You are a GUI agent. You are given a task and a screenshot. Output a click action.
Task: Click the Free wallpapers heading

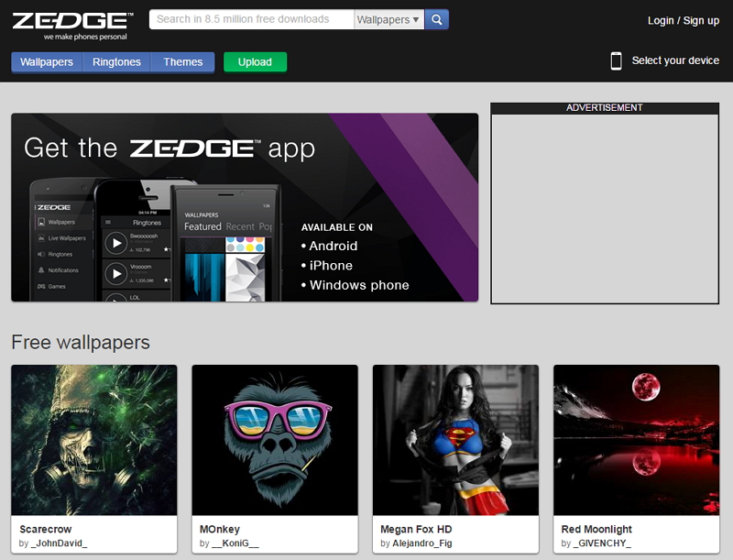pos(81,342)
